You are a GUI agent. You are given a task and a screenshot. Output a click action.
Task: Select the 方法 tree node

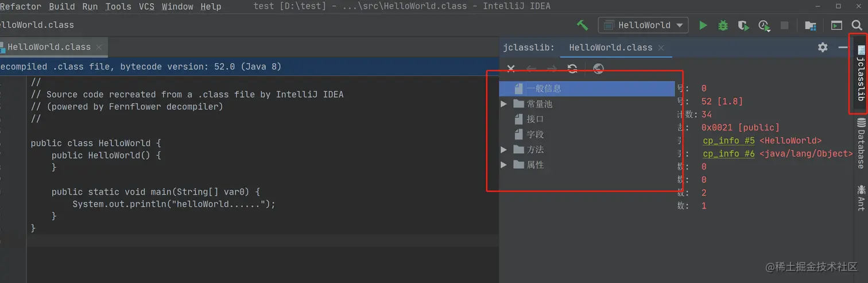(x=534, y=149)
